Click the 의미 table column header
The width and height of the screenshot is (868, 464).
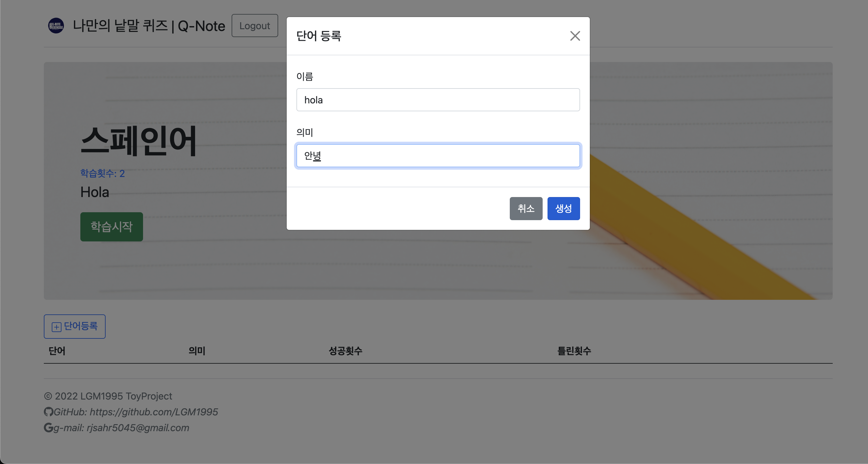click(x=197, y=351)
